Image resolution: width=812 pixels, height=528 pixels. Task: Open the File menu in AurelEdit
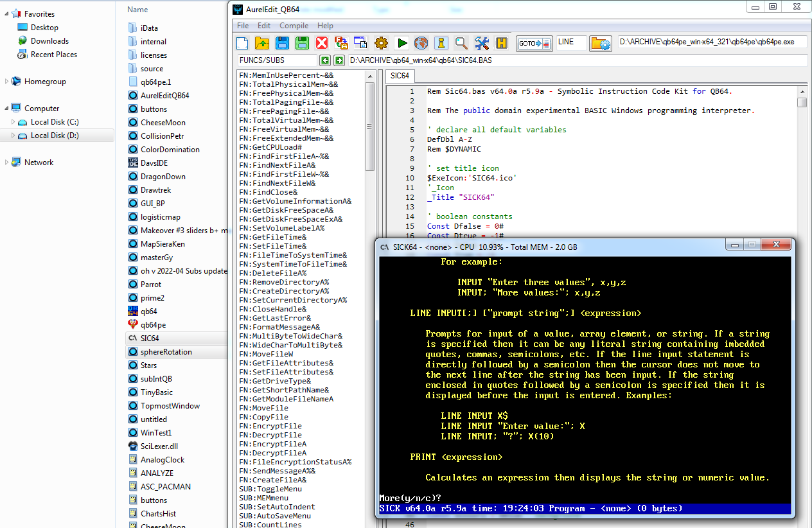coord(243,26)
